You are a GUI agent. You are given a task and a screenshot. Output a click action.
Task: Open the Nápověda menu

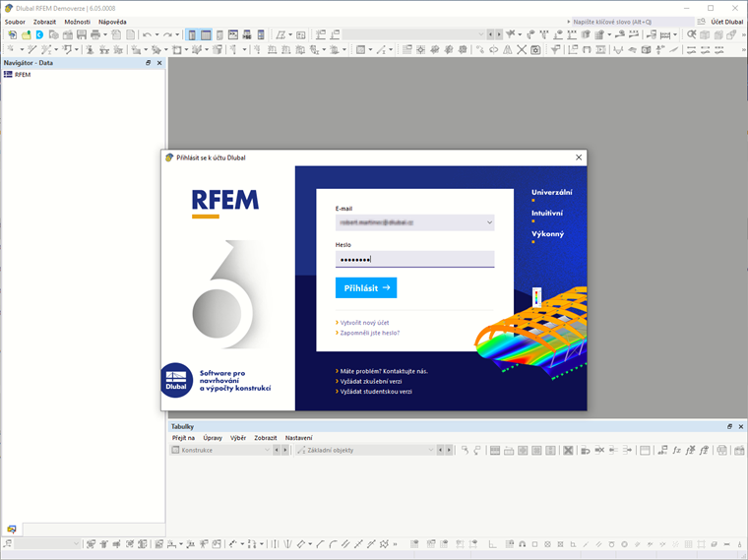[x=112, y=22]
